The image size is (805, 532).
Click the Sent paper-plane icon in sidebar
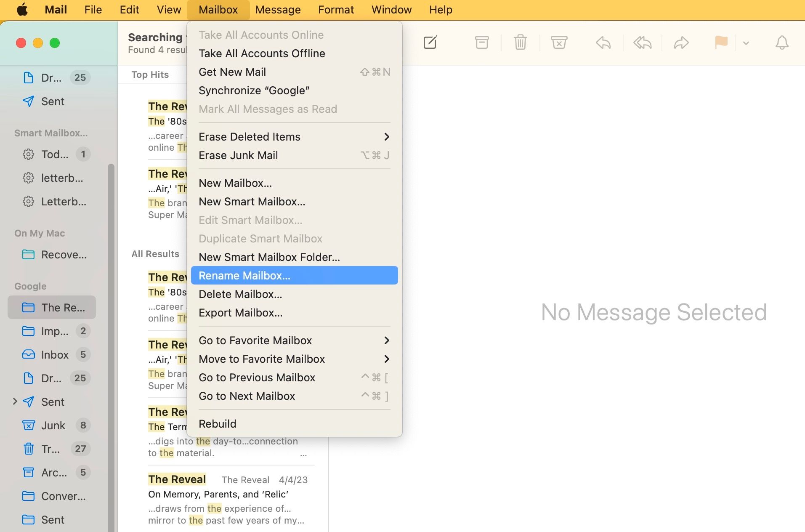(x=28, y=101)
